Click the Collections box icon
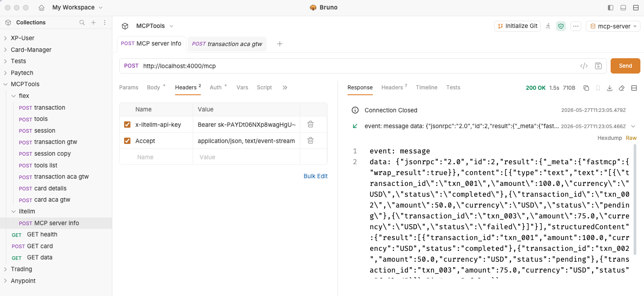 [8, 23]
